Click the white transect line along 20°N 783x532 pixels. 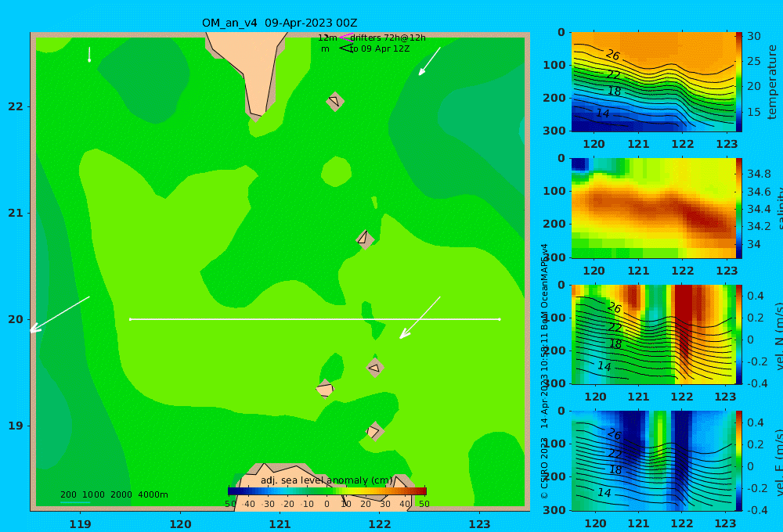[x=315, y=319]
